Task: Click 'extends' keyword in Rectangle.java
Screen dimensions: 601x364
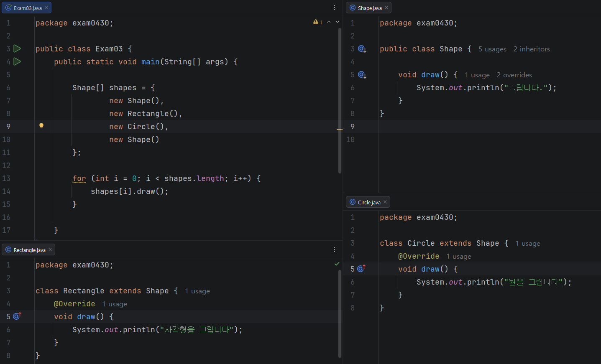Action: click(125, 291)
